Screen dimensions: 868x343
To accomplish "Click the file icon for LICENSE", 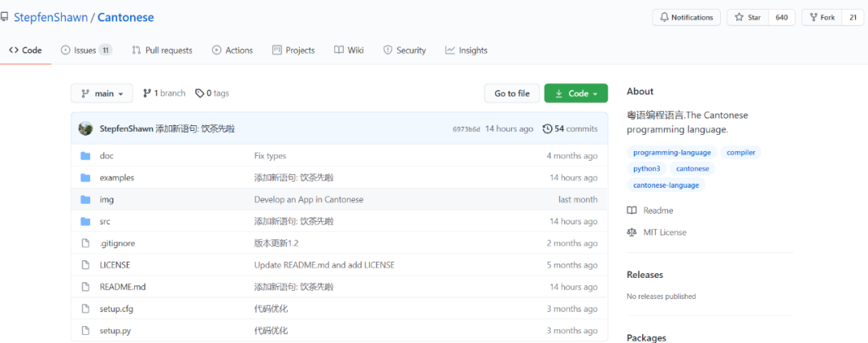I will click(x=85, y=265).
